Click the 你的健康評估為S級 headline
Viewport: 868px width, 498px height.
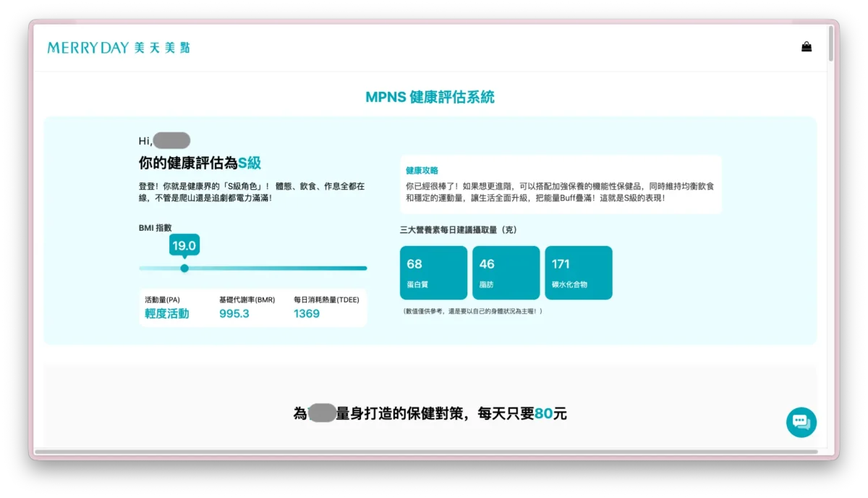click(200, 163)
